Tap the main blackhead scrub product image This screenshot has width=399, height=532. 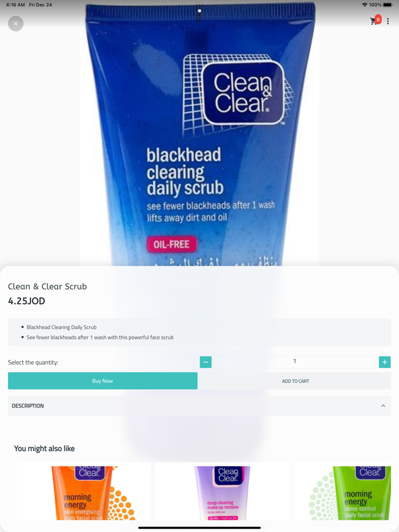pos(199,134)
